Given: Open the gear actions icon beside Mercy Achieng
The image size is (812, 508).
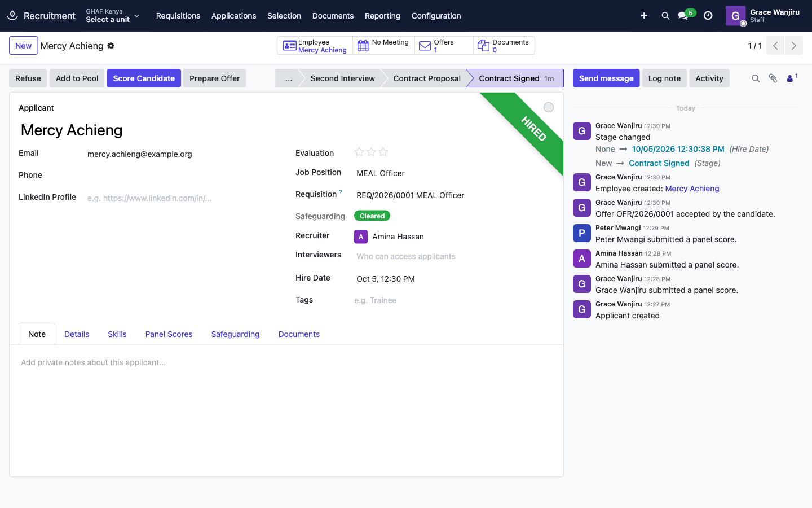Looking at the screenshot, I should tap(111, 46).
